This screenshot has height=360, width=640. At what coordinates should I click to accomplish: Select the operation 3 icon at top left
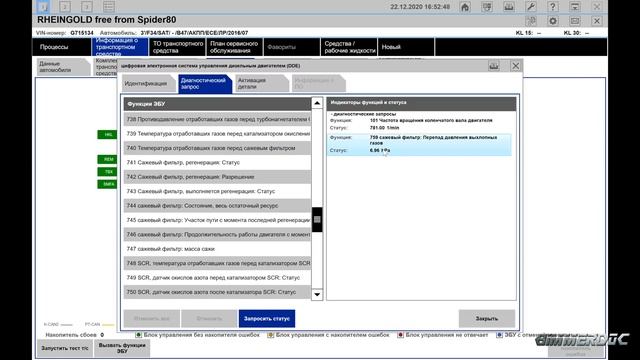tap(87, 7)
